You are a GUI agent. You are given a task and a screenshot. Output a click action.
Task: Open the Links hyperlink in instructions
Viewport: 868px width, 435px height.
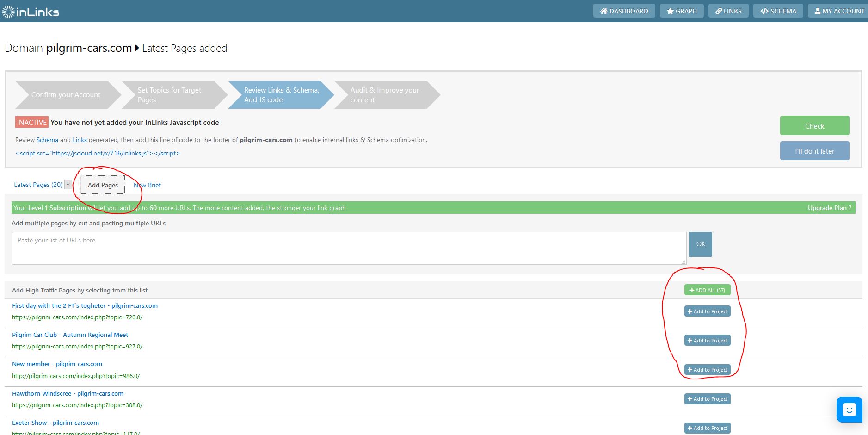click(x=80, y=140)
